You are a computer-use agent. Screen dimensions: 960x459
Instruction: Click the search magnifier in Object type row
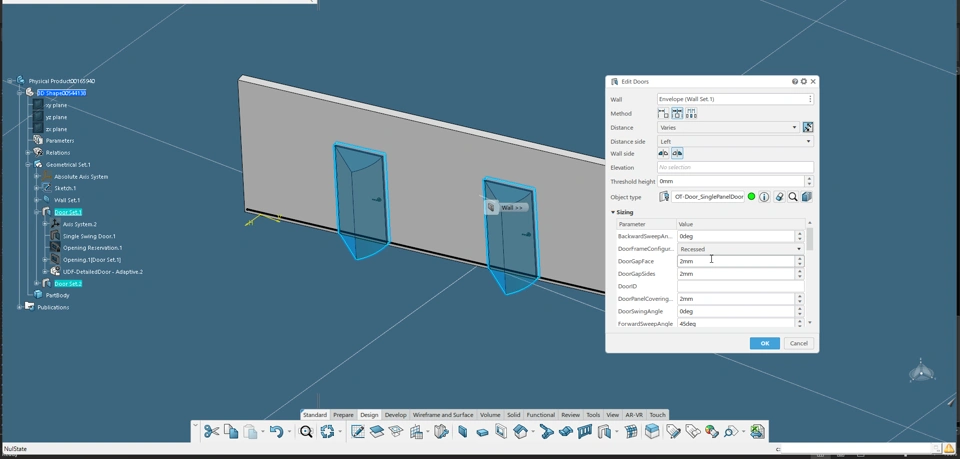[x=793, y=196]
